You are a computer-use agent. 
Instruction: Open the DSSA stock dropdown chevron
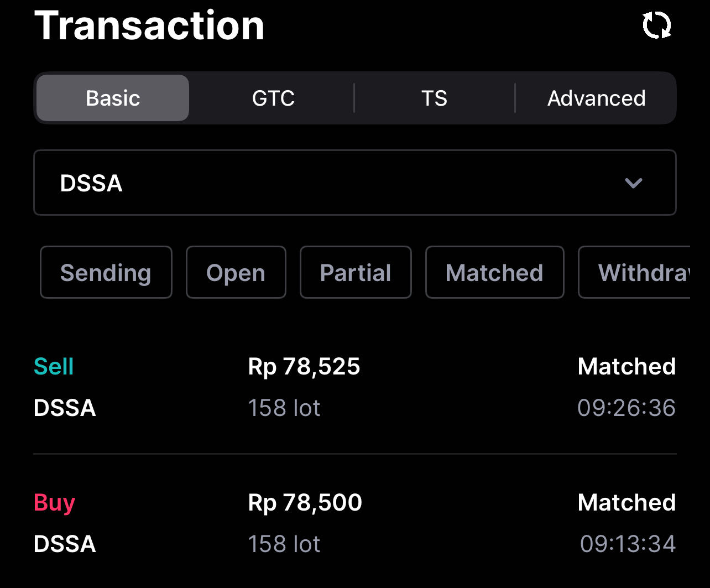(x=633, y=183)
